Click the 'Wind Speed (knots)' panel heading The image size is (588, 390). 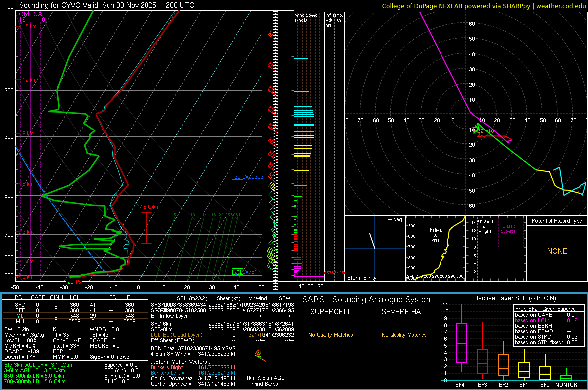pos(306,18)
